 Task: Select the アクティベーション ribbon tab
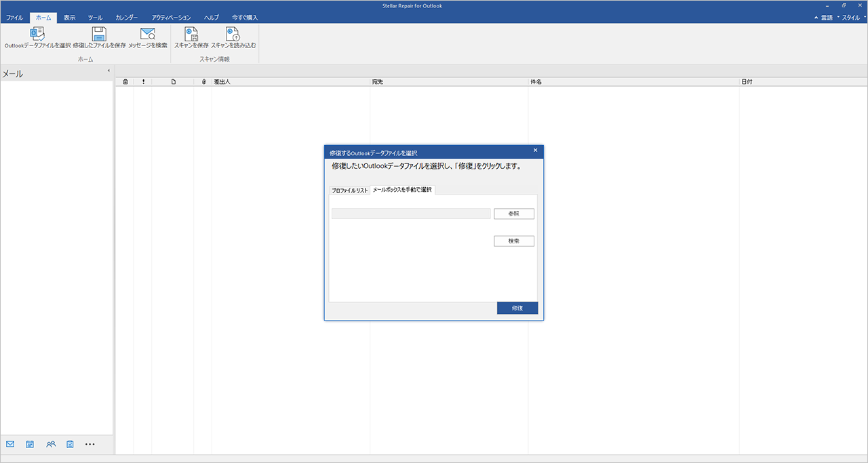pyautogui.click(x=172, y=18)
